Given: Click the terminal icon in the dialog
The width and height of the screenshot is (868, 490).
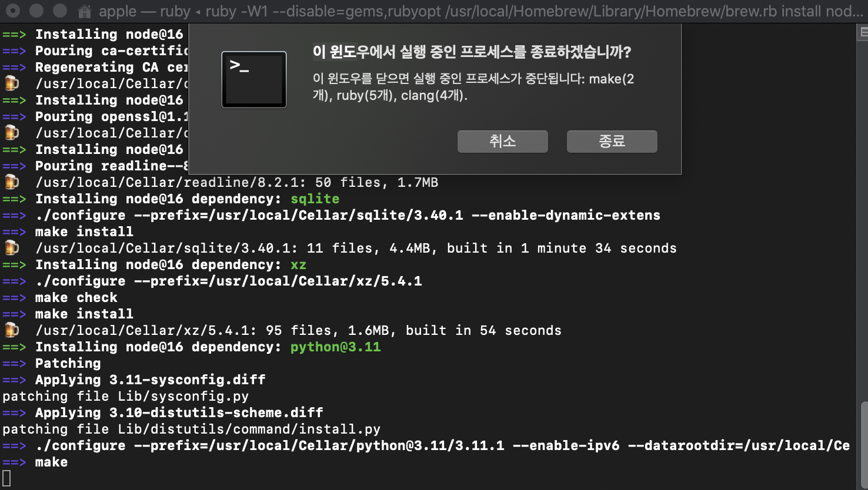Looking at the screenshot, I should pos(254,79).
